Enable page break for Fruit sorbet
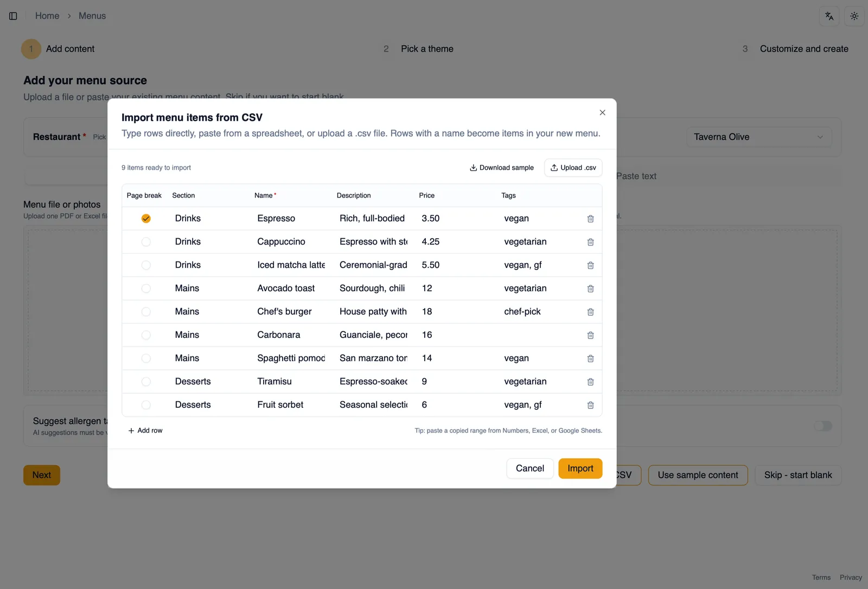Viewport: 868px width, 589px height. click(x=146, y=405)
